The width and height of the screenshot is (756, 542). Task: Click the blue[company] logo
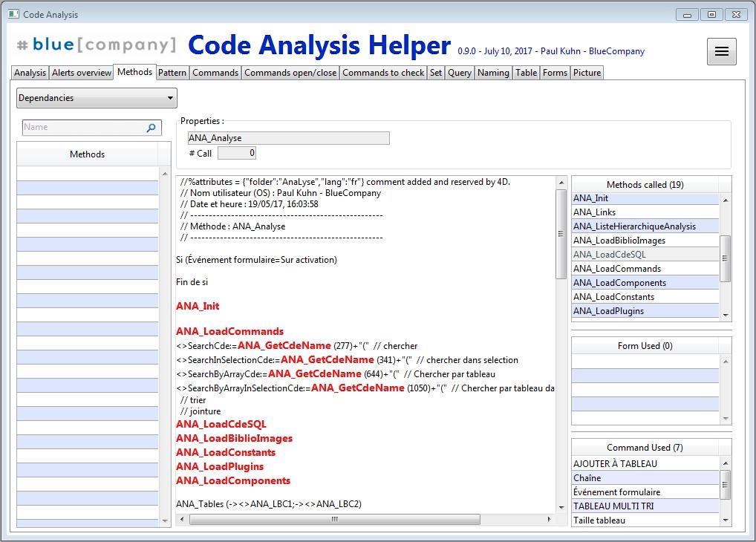pos(97,45)
